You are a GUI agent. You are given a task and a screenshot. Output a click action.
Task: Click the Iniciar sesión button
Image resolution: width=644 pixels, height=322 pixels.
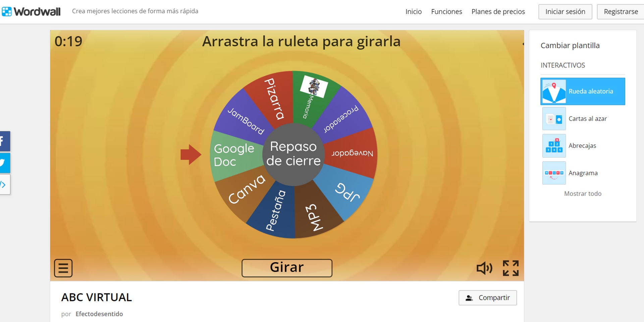(x=565, y=12)
